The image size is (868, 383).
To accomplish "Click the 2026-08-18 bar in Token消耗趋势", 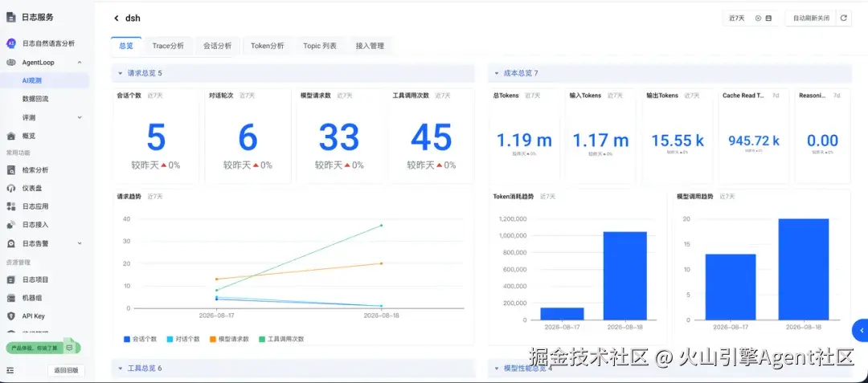I will tap(624, 275).
